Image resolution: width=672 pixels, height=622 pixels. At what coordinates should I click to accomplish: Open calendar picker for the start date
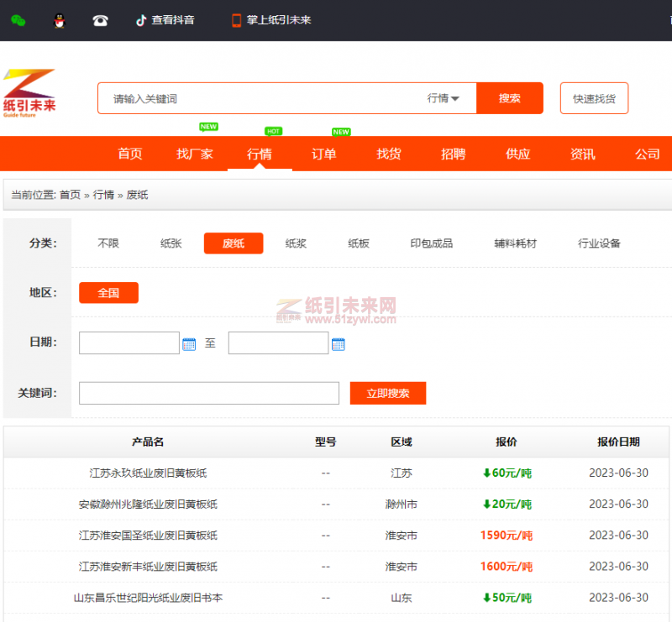(x=187, y=342)
